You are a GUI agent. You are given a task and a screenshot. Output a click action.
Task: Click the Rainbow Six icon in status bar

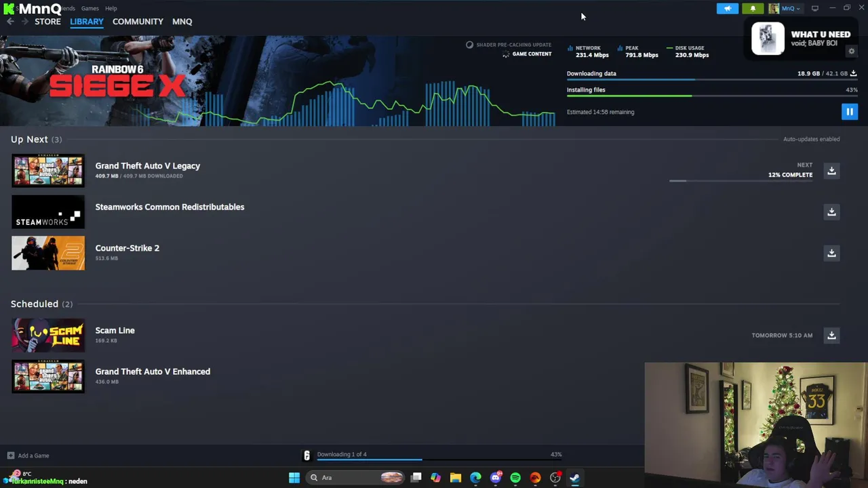tap(307, 455)
